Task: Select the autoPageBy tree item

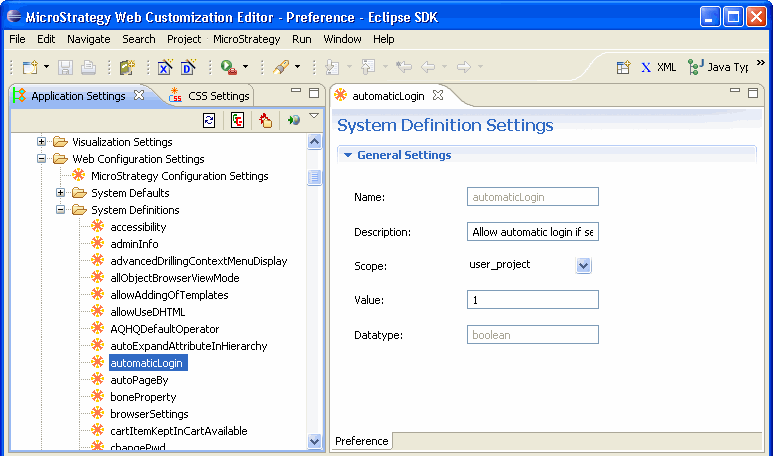Action: pyautogui.click(x=139, y=380)
